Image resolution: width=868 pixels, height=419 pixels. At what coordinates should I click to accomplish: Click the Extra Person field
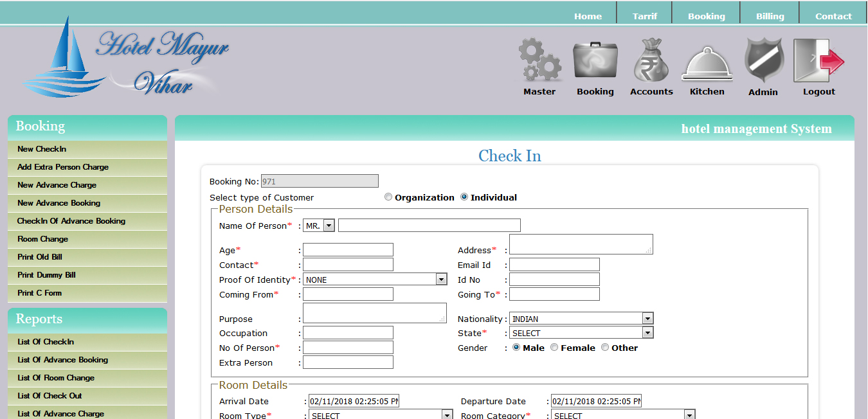[348, 362]
